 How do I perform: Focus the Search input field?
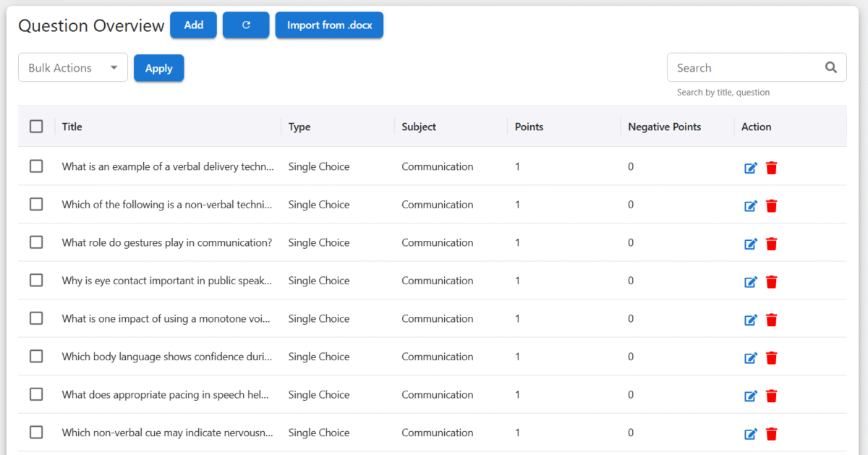click(x=745, y=68)
